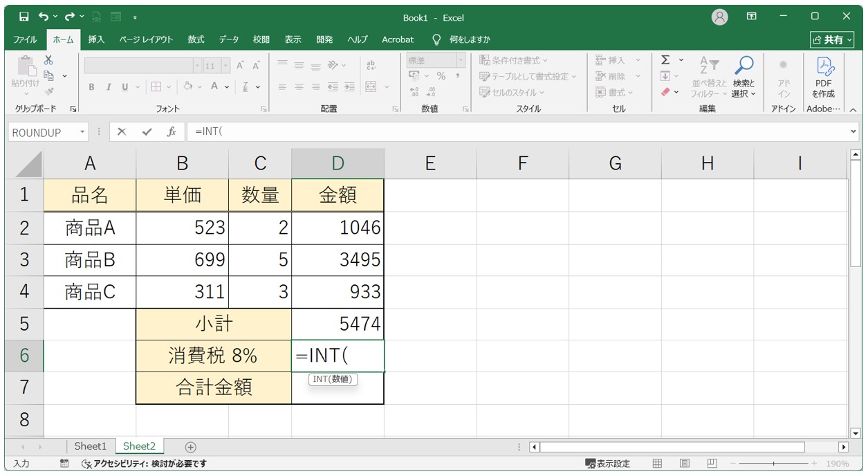Screen dimensions: 868x476
Task: Click the Select All corner triangle
Action: pyautogui.click(x=28, y=164)
